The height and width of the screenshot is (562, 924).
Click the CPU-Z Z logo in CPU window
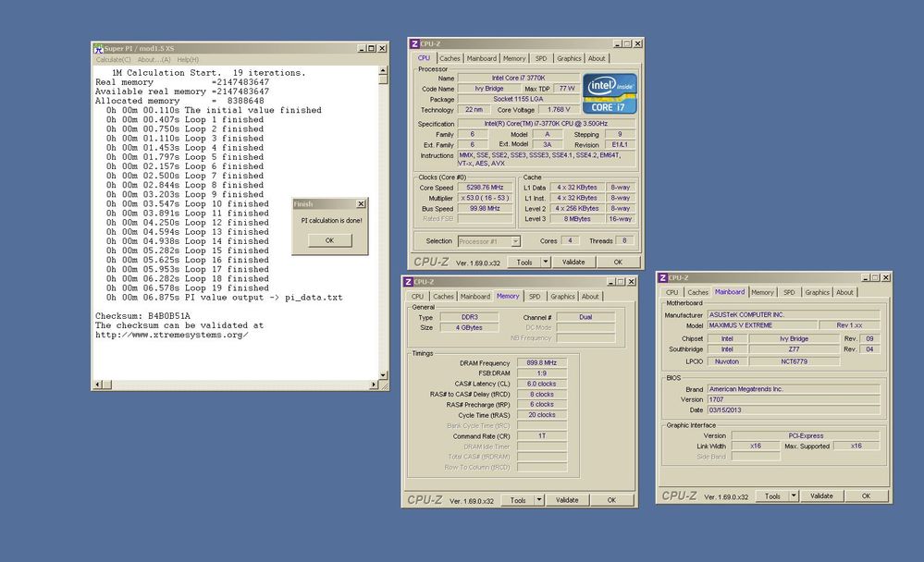pos(414,43)
